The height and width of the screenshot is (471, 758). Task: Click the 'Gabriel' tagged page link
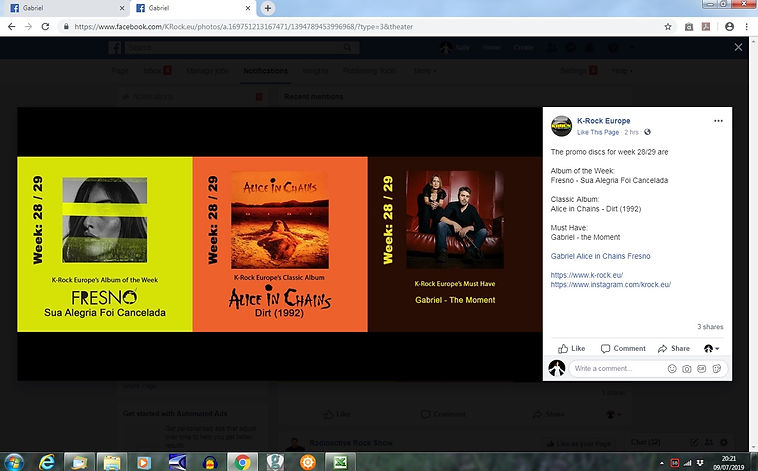564,256
